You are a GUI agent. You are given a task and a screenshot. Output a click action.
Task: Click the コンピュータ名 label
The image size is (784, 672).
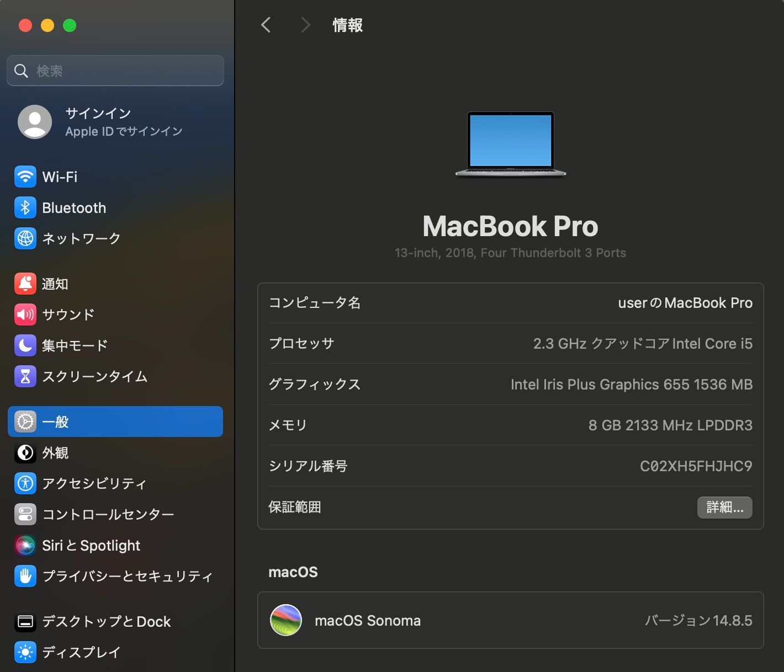(315, 303)
